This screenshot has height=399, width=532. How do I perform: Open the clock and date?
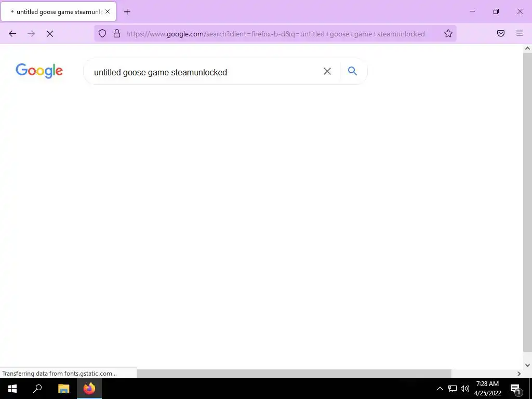click(487, 389)
